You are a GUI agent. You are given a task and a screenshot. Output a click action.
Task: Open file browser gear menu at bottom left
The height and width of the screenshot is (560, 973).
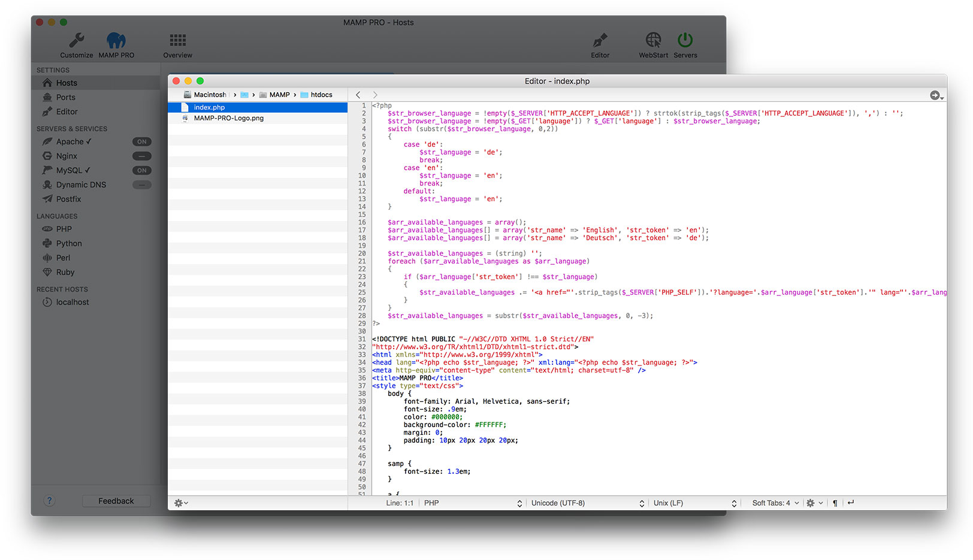181,503
